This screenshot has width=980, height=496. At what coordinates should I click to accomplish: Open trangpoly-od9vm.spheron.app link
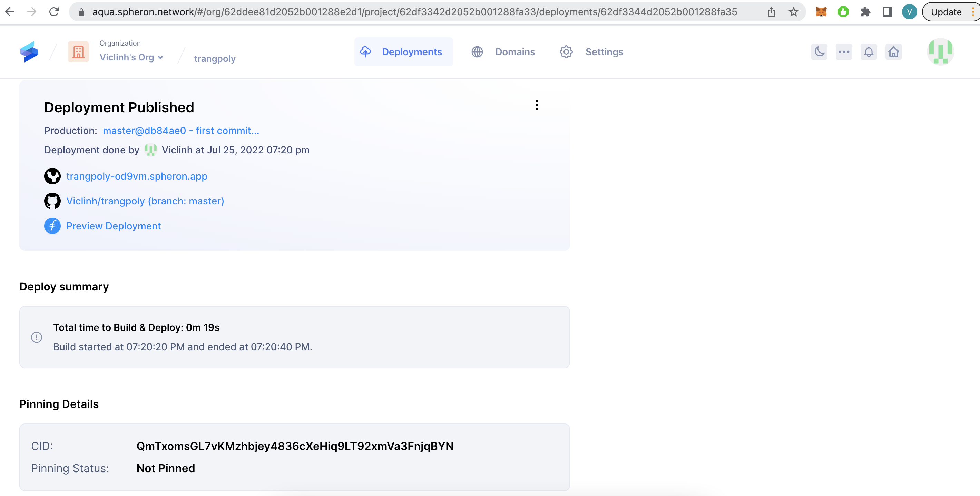[x=137, y=176]
